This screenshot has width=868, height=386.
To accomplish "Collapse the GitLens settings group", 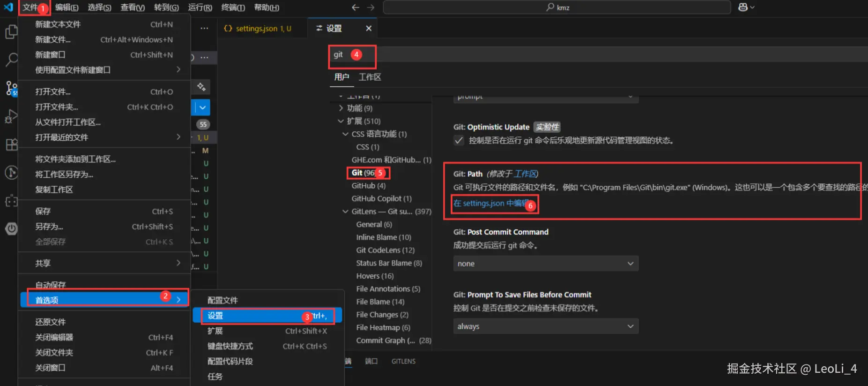I will tap(345, 212).
